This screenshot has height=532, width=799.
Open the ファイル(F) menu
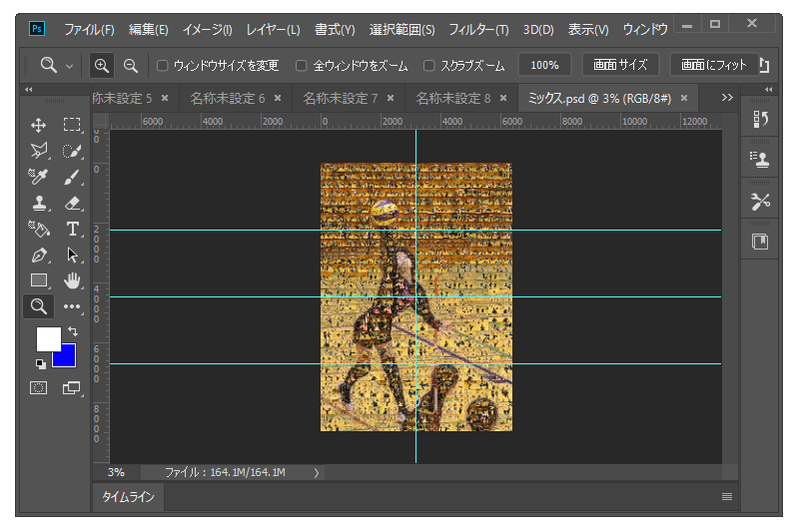click(x=89, y=30)
